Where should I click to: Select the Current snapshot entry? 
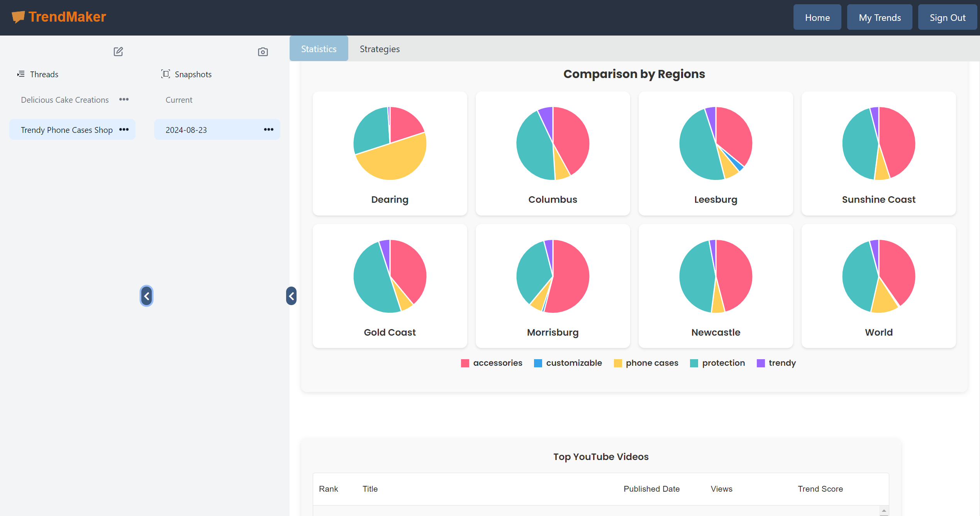(179, 100)
